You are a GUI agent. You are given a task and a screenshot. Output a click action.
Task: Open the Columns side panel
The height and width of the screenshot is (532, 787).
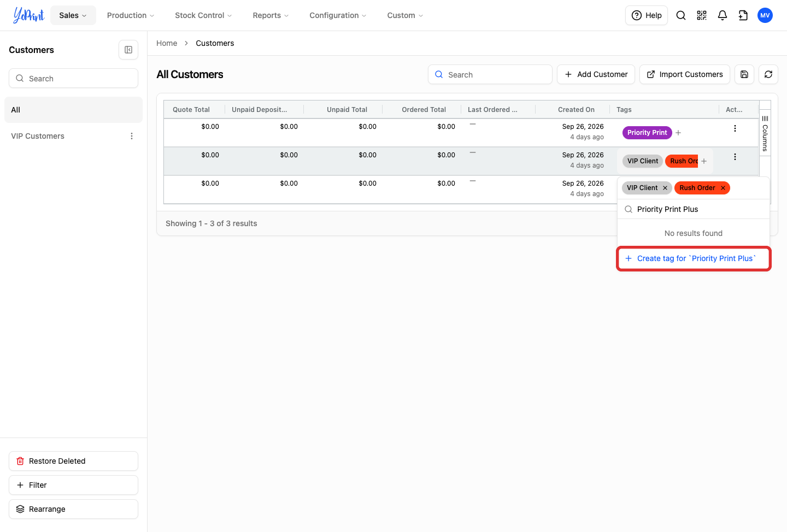[x=765, y=133]
